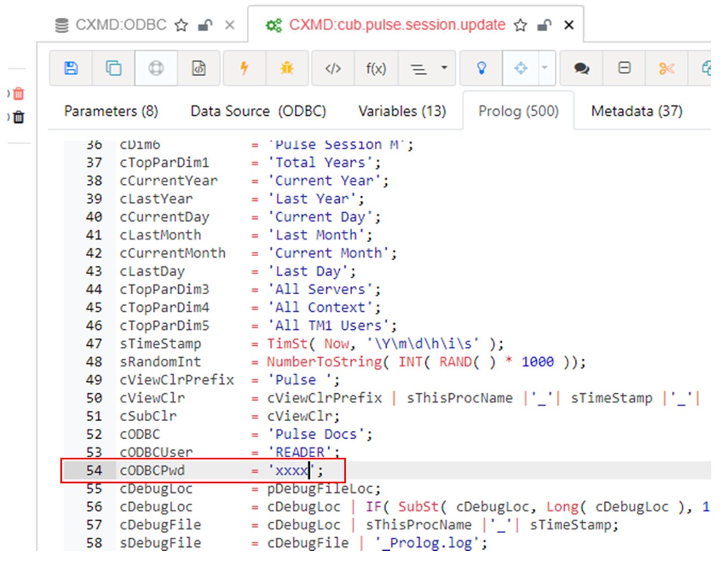The height and width of the screenshot is (562, 728).
Task: Toggle the favorite star on CXMD:ODBC tab
Action: point(181,25)
